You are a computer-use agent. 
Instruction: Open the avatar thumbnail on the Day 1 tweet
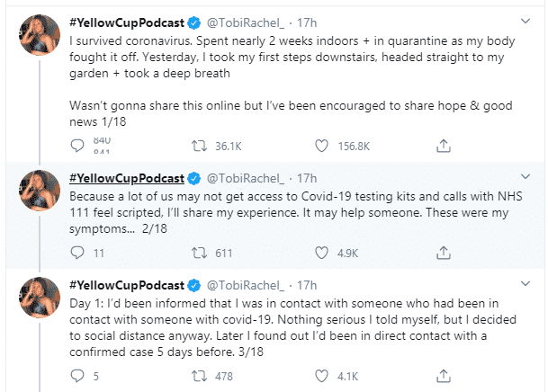click(40, 299)
